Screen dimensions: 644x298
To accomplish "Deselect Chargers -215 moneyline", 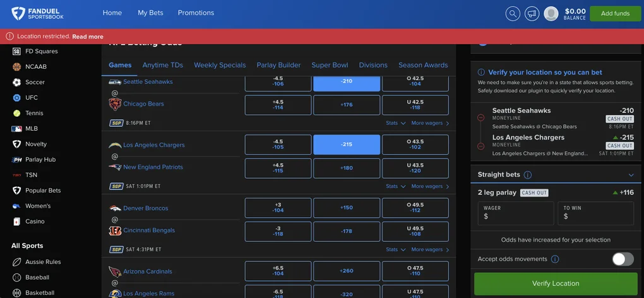I will coord(347,145).
